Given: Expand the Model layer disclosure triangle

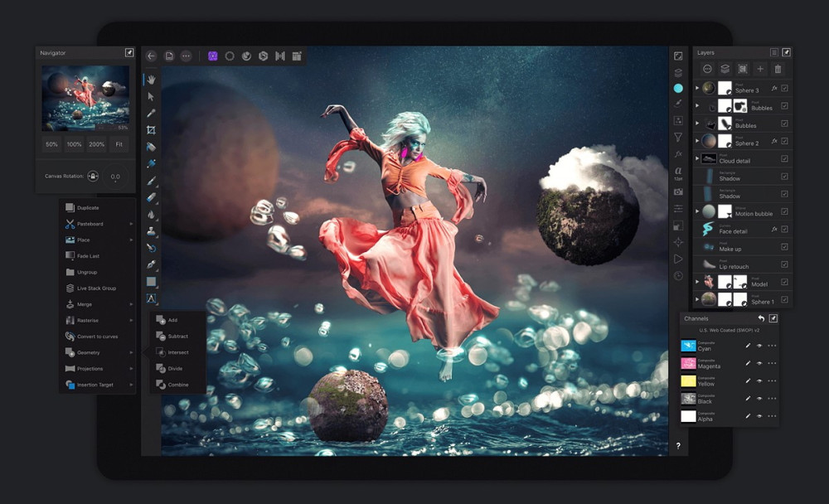Looking at the screenshot, I should (x=697, y=282).
